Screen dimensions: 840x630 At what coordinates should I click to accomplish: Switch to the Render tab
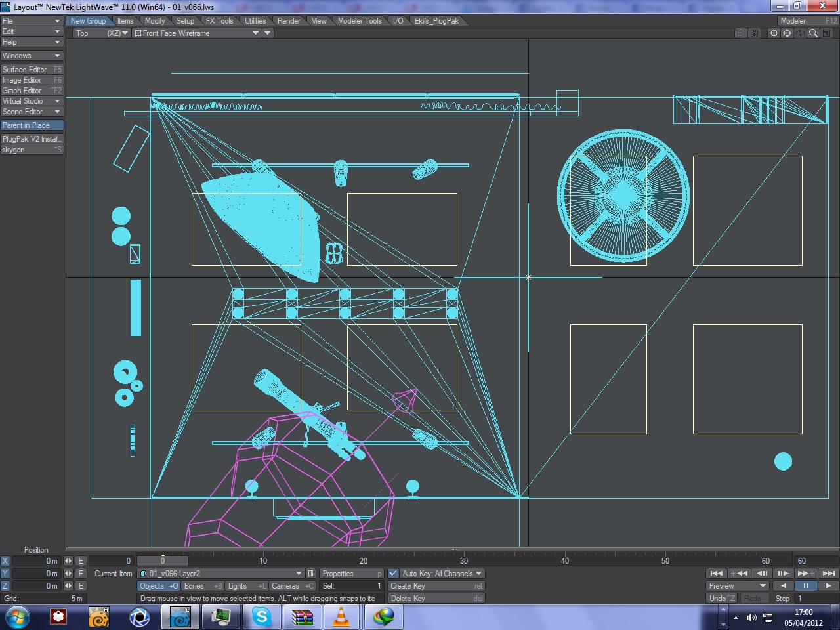coord(289,21)
